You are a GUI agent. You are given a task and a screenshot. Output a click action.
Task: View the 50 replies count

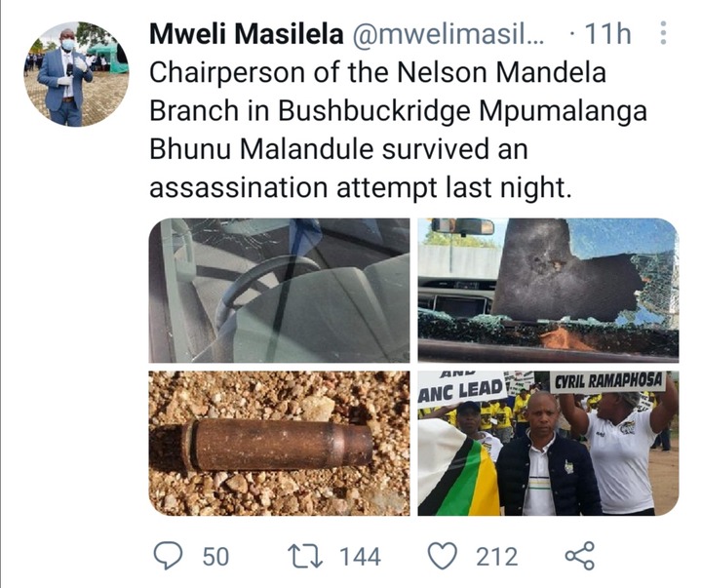215,557
